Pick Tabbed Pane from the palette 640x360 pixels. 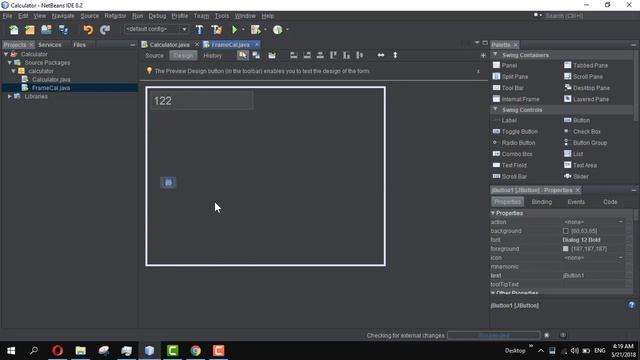(586, 65)
